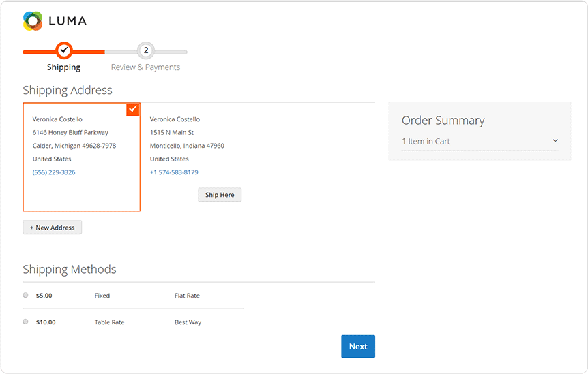Viewport: 588px width, 374px height.
Task: Go to Review & Payments step label
Action: [x=145, y=67]
